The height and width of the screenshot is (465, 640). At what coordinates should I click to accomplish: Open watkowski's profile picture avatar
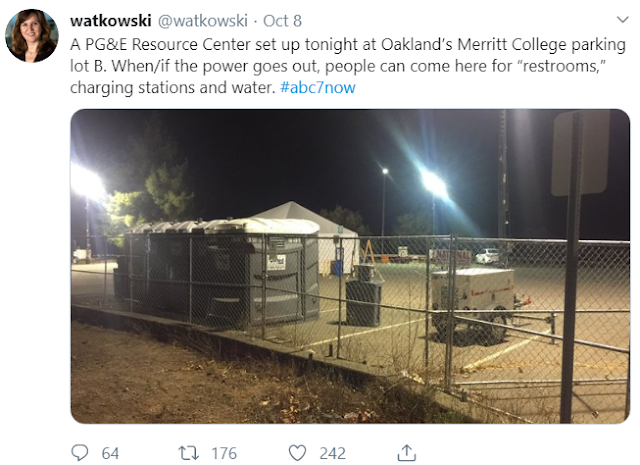[x=31, y=35]
